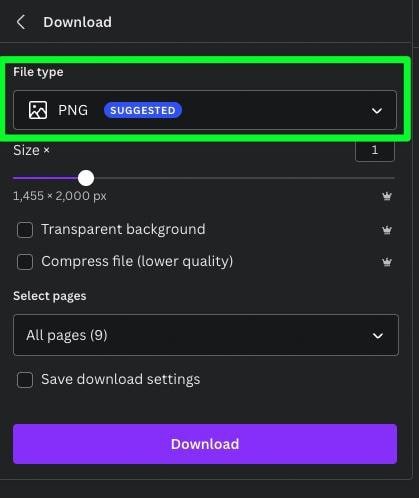
Task: Enable Transparent background checkbox
Action: tap(25, 230)
